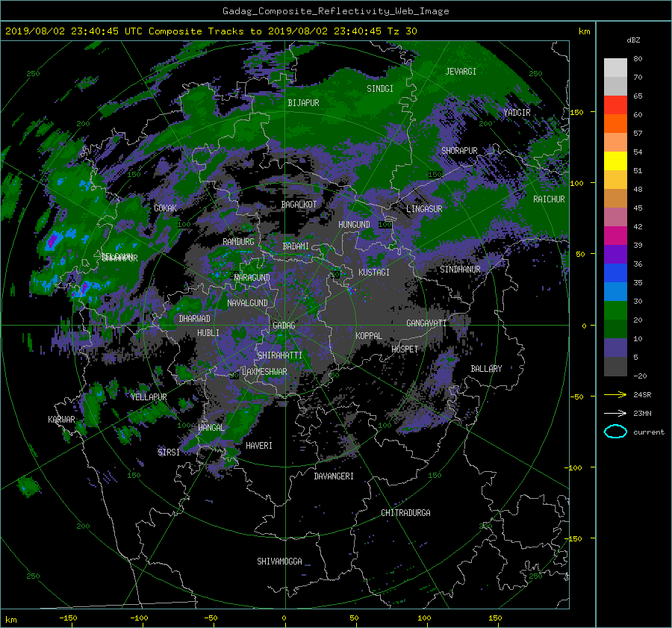Image resolution: width=672 pixels, height=628 pixels.
Task: Click the NAVALGUND city label
Action: [x=247, y=303]
